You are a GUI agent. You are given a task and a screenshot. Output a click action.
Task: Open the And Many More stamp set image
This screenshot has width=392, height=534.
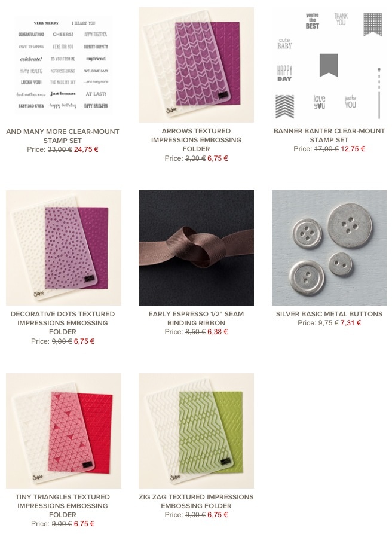[63, 65]
